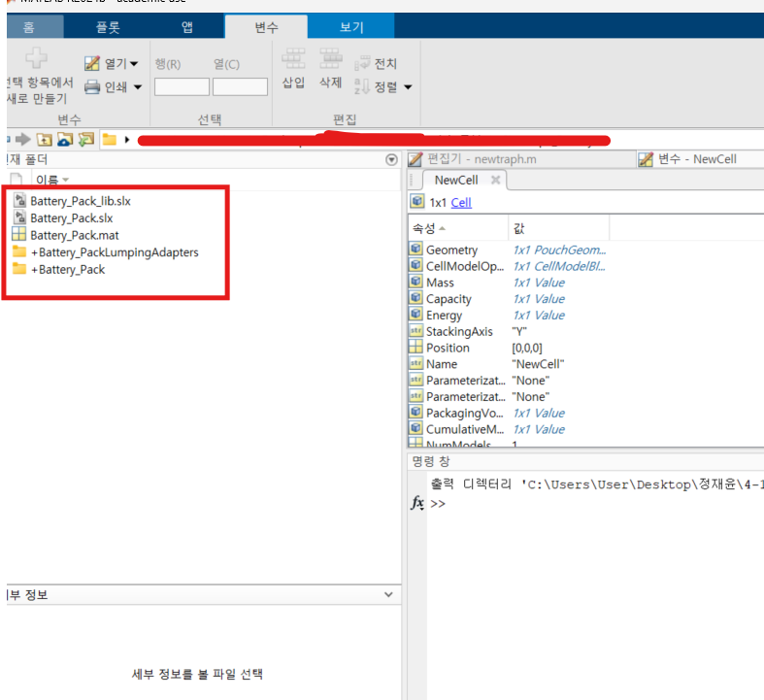
Task: Sort files by 이름 column header
Action: click(52, 180)
